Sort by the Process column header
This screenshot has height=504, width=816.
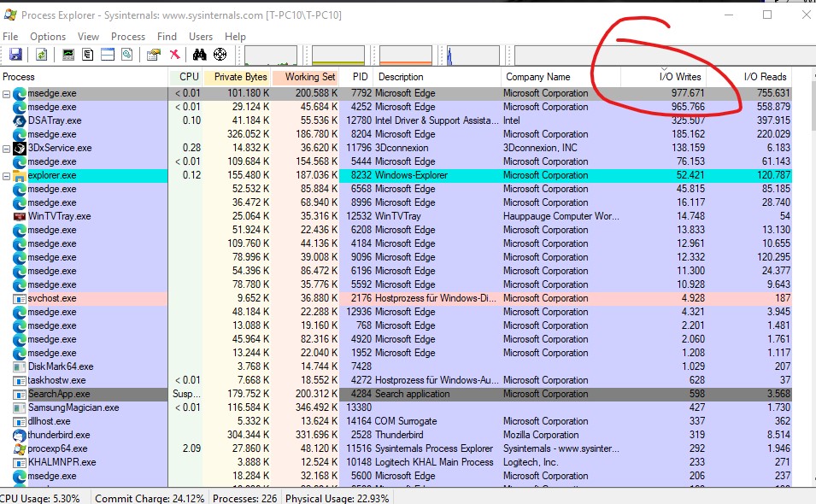84,77
